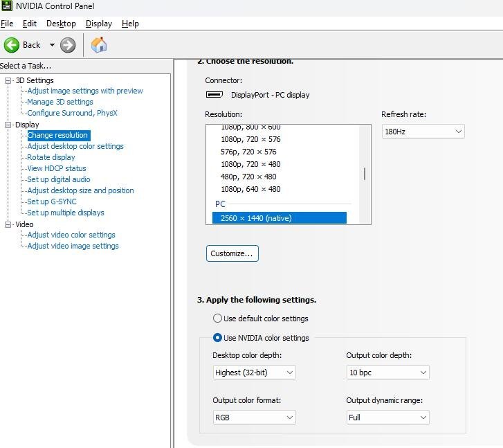
Task: Select Use default color settings
Action: (x=260, y=319)
